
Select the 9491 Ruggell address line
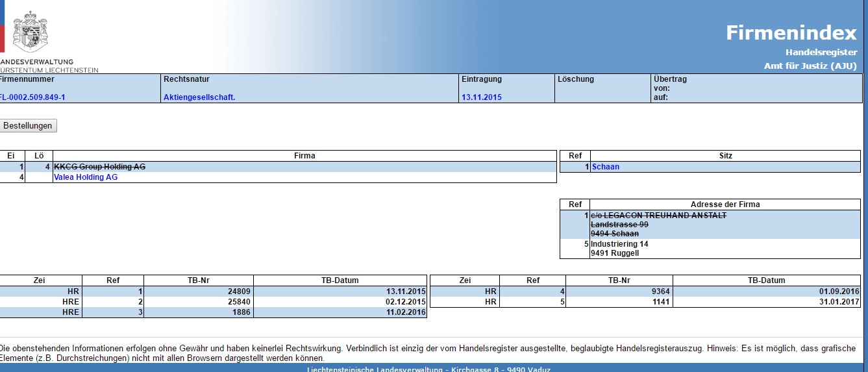[615, 253]
